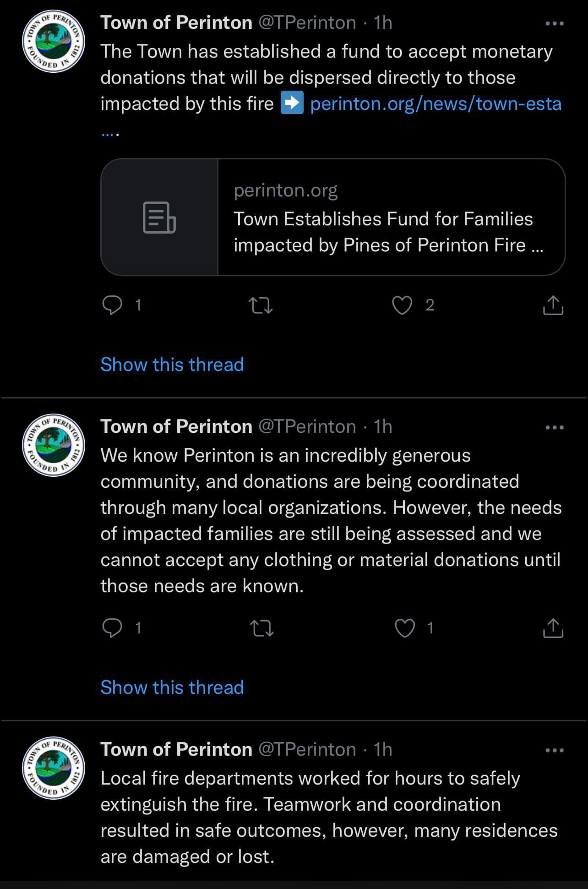Open the perinton.org/news/town-esta link
Screen dimensions: 588x889
pos(436,104)
